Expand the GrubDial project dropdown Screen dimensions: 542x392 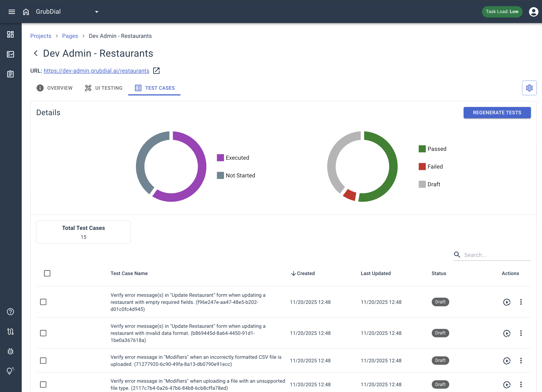97,12
